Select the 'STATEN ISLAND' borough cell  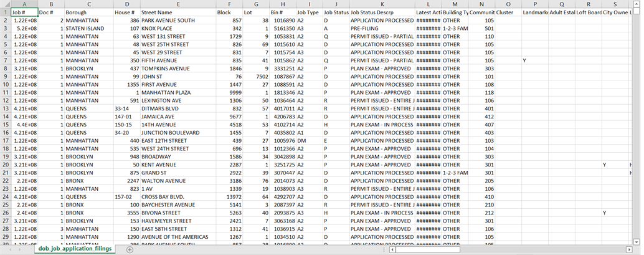coord(89,29)
